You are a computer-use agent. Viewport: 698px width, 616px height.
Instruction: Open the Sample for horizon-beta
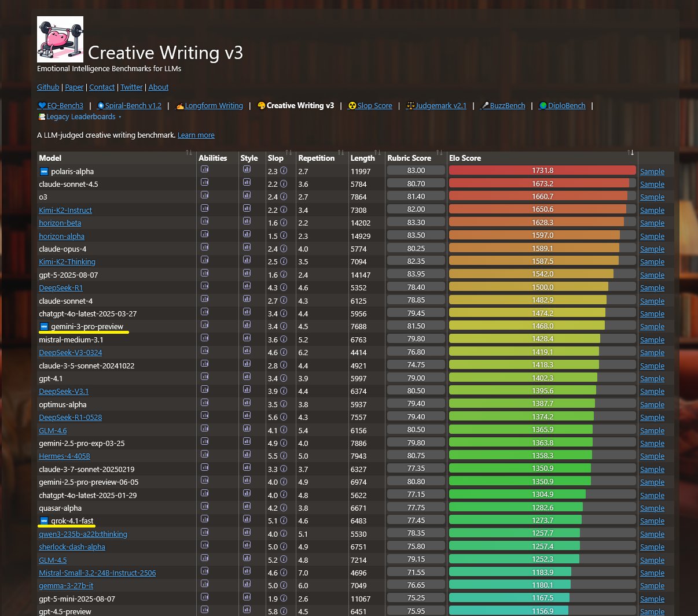click(x=652, y=223)
